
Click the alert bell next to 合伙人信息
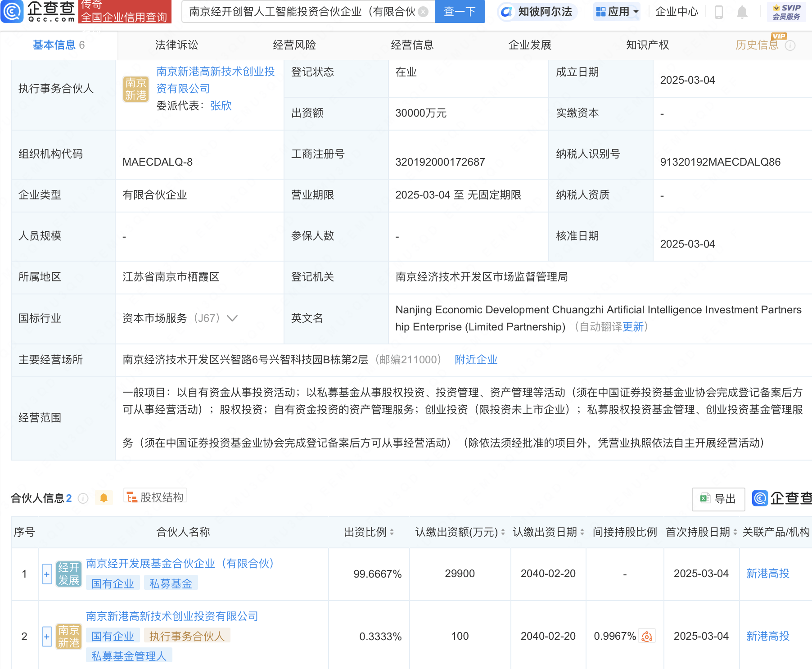point(104,498)
